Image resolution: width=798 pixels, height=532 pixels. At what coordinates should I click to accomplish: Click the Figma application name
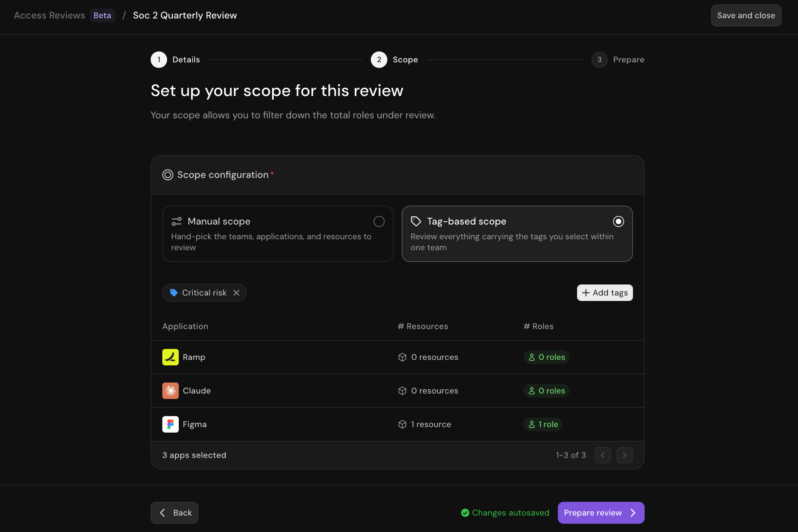pos(195,424)
